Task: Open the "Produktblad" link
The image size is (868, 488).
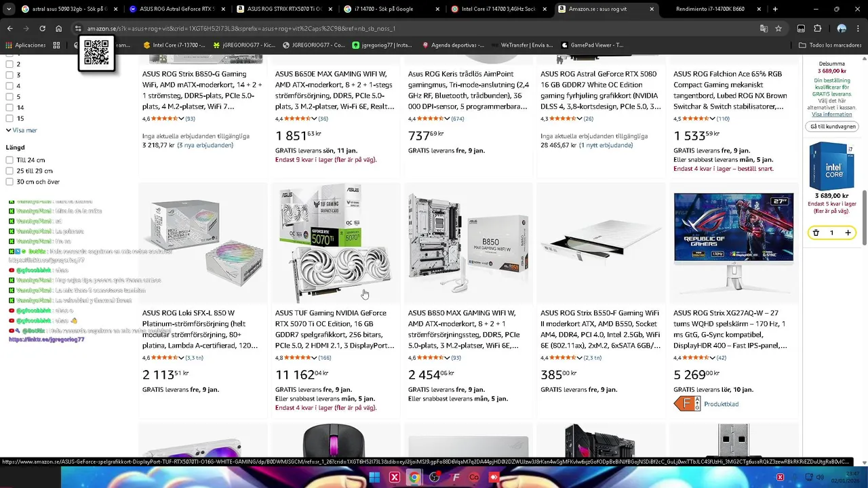Action: coord(721,404)
